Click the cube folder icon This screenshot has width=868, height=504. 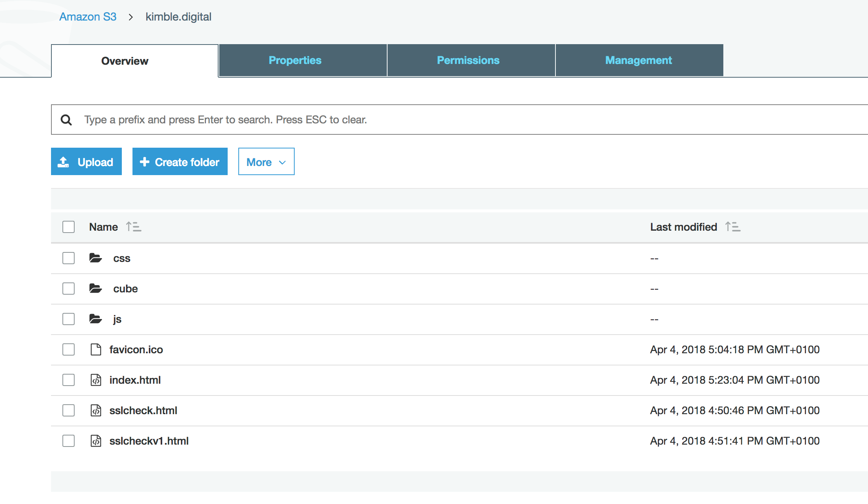click(x=96, y=289)
